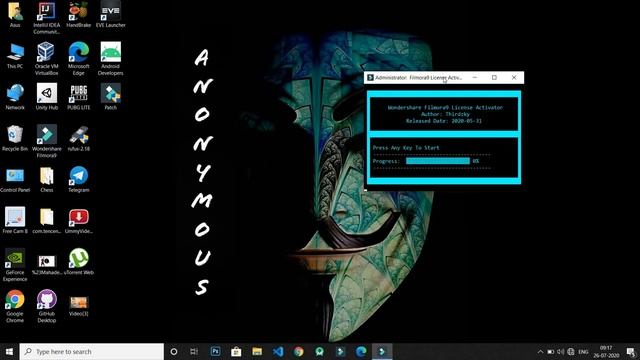The image size is (640, 360).
Task: Select the Google Chrome desktop shortcut
Action: click(15, 306)
